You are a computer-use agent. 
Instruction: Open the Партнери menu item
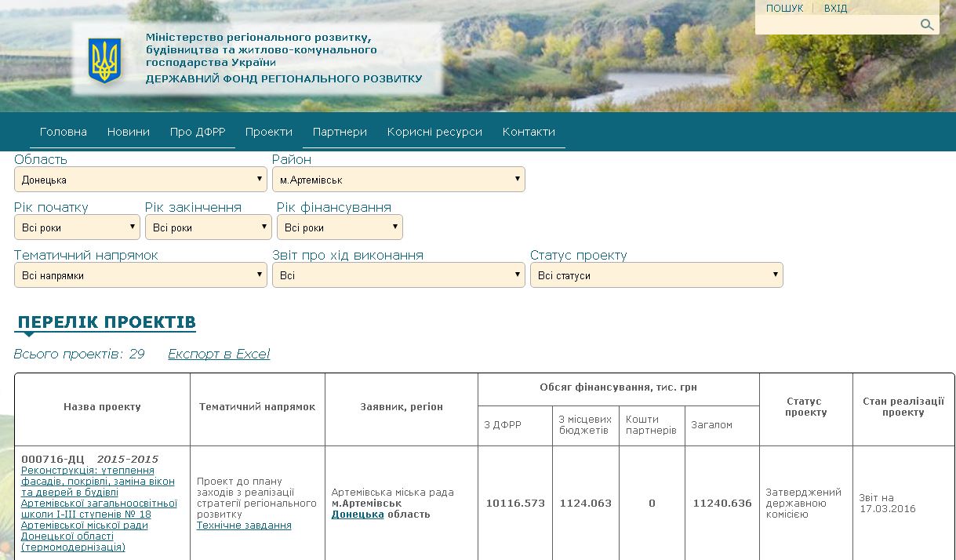pyautogui.click(x=340, y=132)
